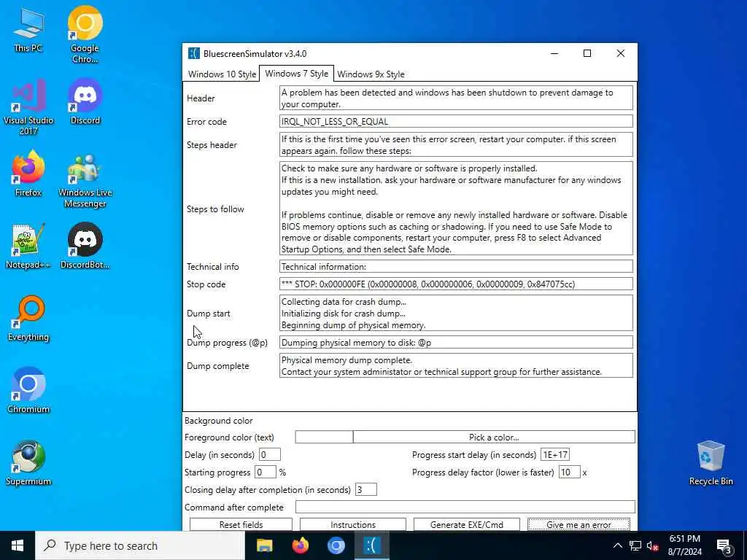Click the foreground color preview swatch
This screenshot has width=747, height=560.
[x=324, y=437]
